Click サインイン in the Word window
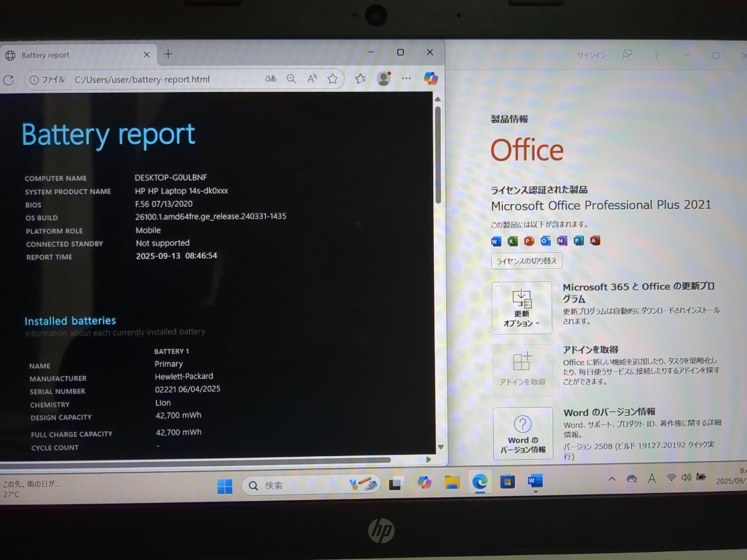Image resolution: width=747 pixels, height=560 pixels. tap(591, 55)
